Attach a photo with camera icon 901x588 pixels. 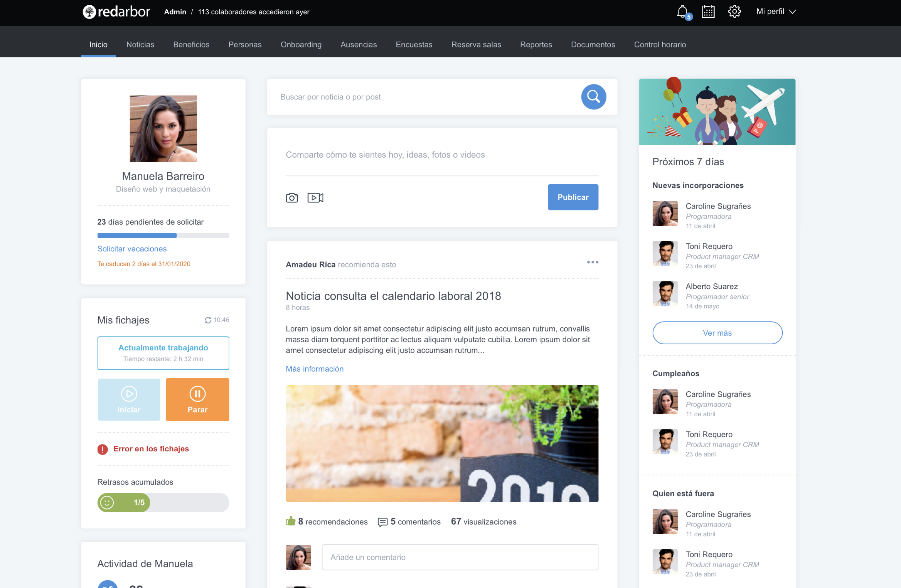point(292,198)
